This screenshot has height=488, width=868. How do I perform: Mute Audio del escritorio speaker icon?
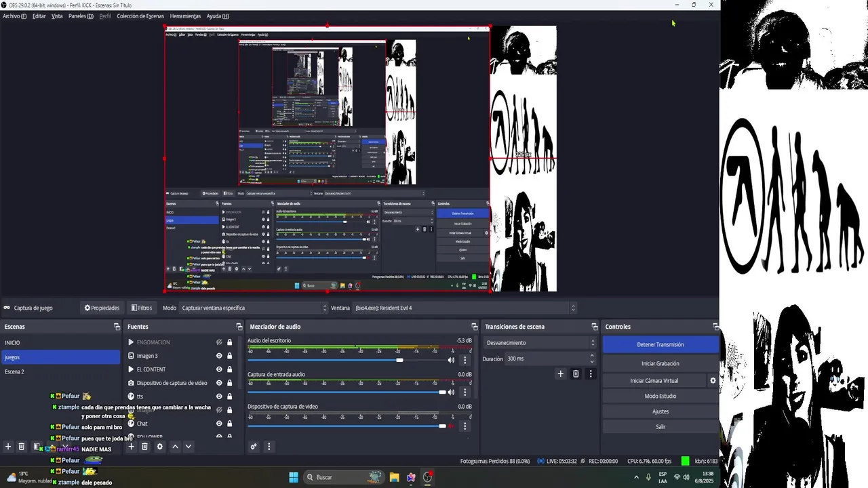pos(451,360)
